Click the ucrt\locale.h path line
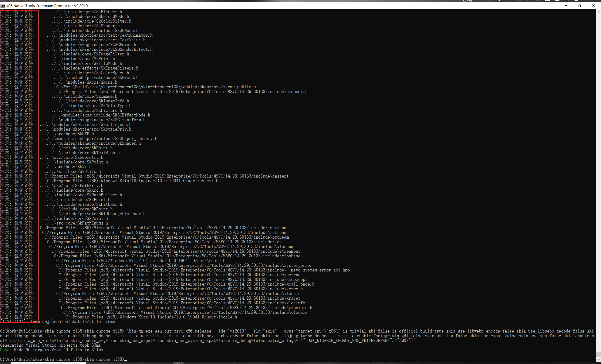Viewport: 601px width, 364px height. [x=151, y=317]
